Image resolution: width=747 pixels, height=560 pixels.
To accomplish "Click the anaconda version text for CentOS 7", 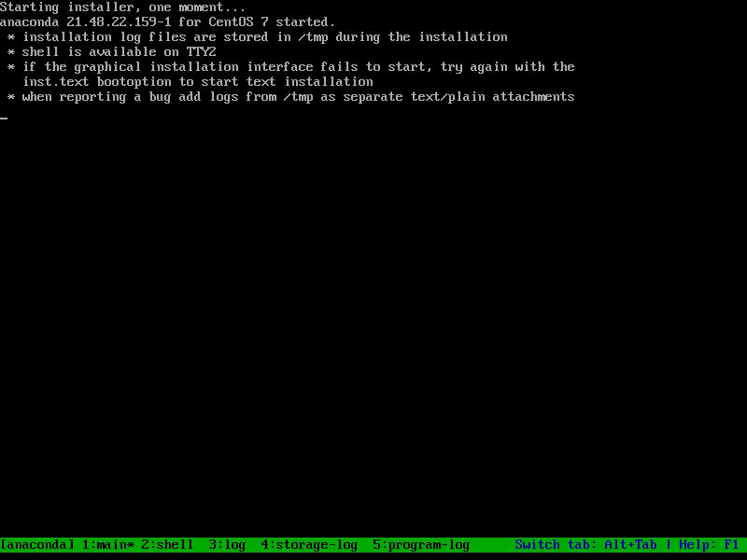I will (167, 21).
